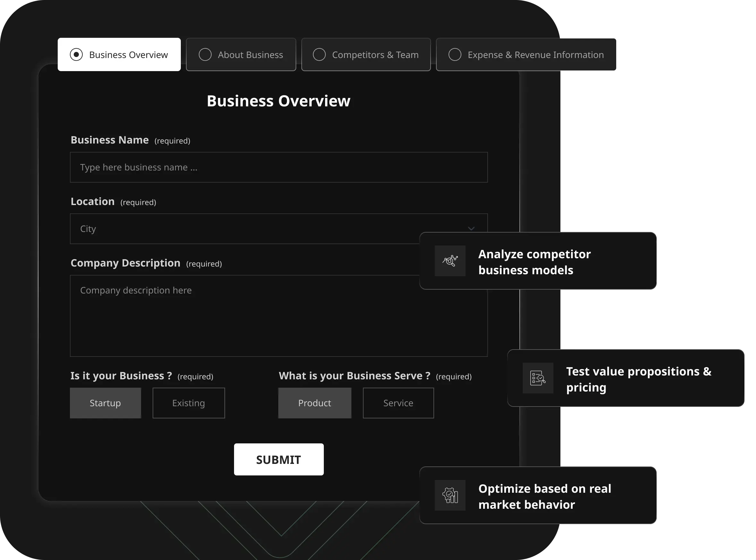Click the market optimization gear chart icon
This screenshot has height=560, width=756.
click(450, 495)
